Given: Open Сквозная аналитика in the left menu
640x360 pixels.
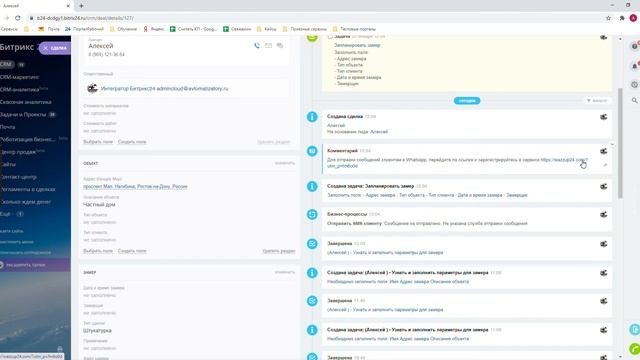Looking at the screenshot, I should 25,102.
